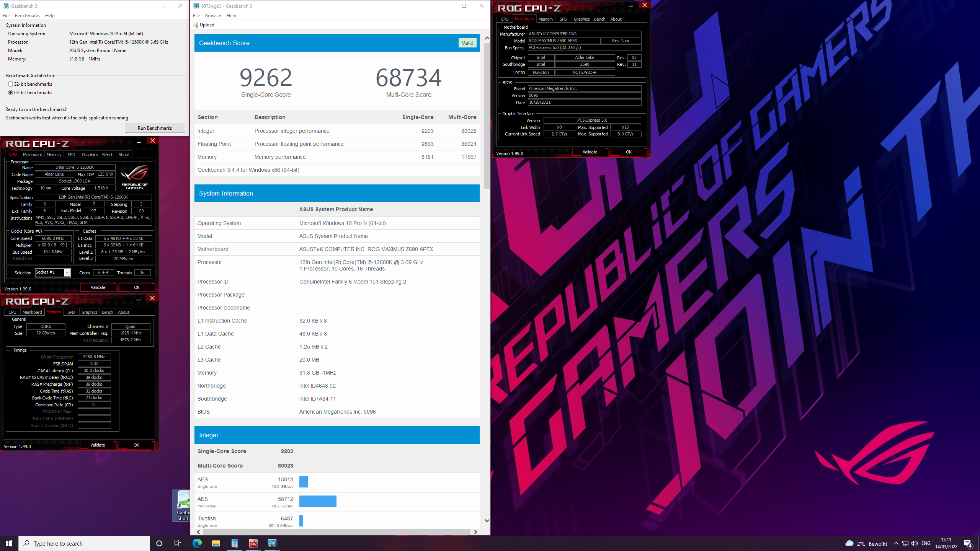Click the ENG language indicator
The image size is (980, 551).
pyautogui.click(x=926, y=543)
